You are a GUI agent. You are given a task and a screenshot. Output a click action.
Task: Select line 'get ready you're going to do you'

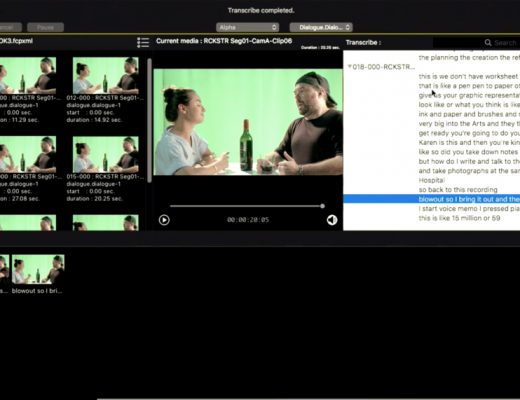click(469, 133)
